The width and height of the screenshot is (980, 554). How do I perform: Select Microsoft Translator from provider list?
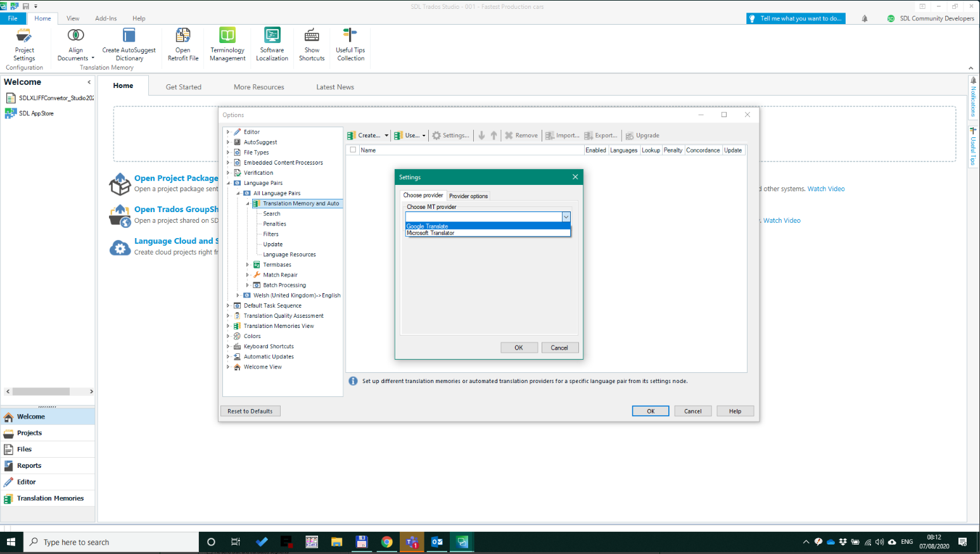488,233
